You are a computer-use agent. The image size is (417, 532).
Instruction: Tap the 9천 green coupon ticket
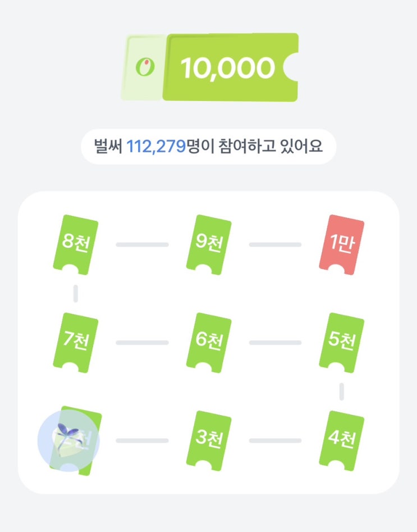point(209,244)
